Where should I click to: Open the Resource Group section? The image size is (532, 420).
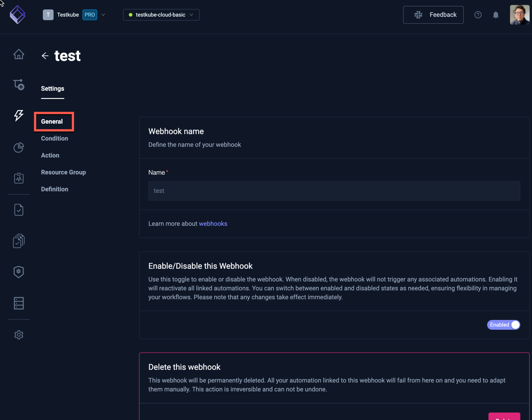tap(63, 172)
